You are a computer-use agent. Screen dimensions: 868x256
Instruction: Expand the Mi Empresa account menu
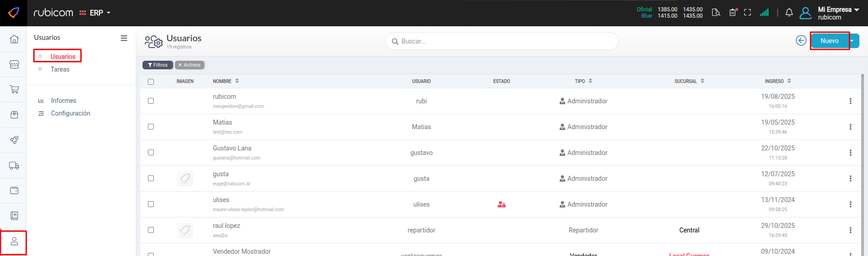(x=838, y=13)
